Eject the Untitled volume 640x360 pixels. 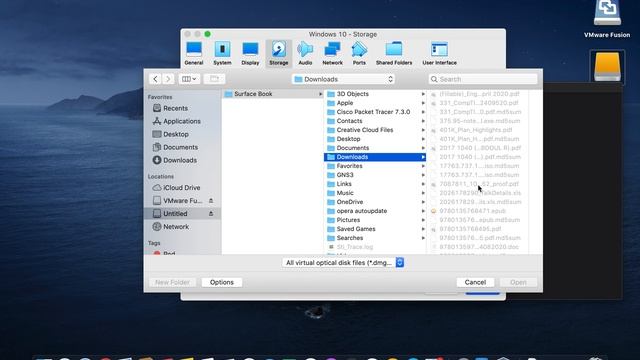tap(211, 213)
